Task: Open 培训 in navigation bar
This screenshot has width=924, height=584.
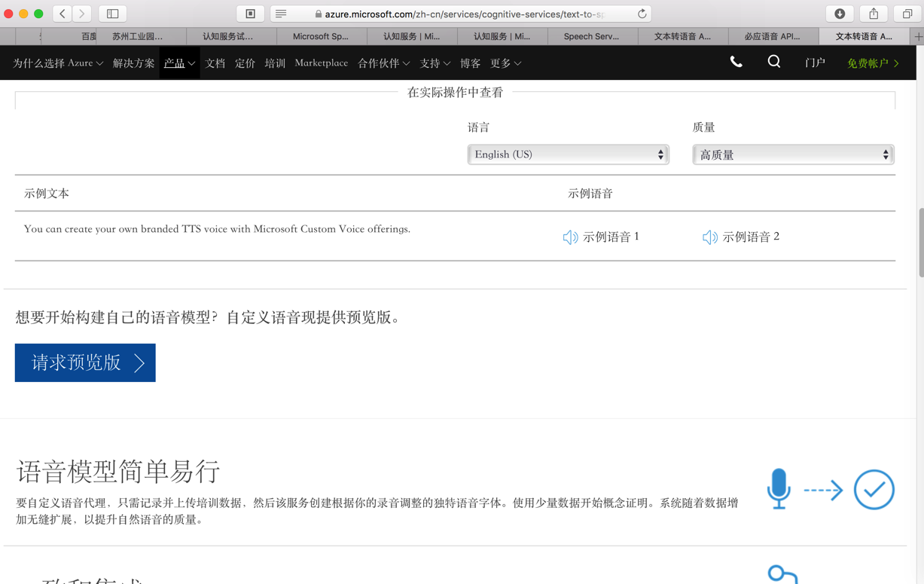Action: tap(275, 63)
